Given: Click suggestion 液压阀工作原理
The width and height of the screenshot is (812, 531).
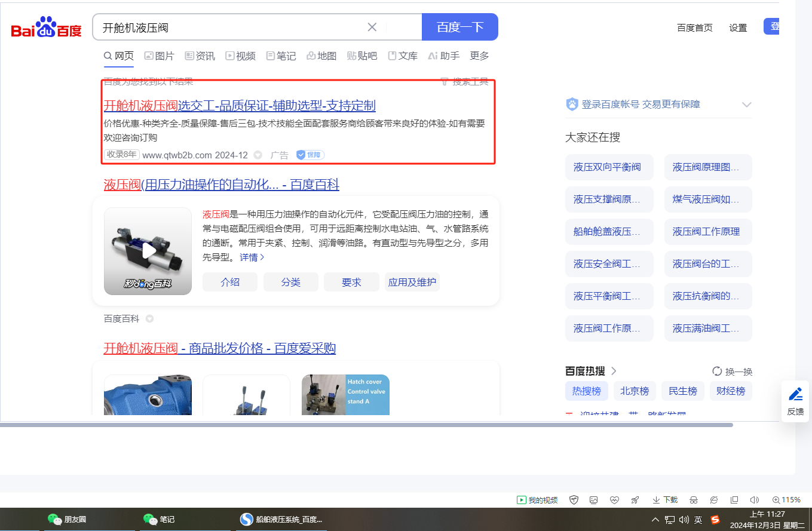Looking at the screenshot, I should click(708, 232).
